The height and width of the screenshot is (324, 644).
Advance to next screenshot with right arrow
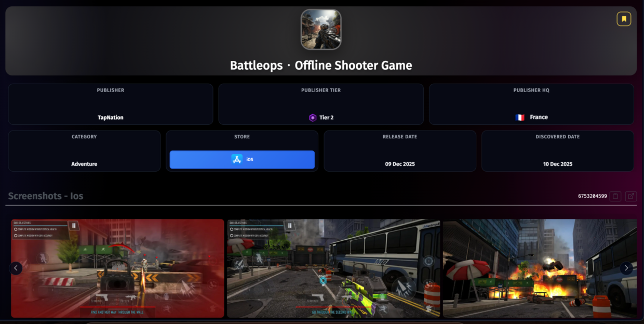[x=626, y=268]
